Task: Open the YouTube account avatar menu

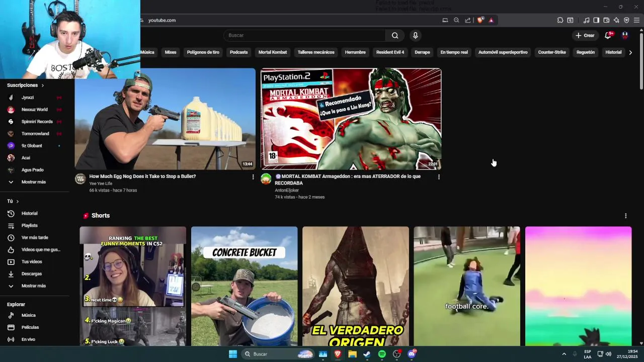Action: point(625,35)
